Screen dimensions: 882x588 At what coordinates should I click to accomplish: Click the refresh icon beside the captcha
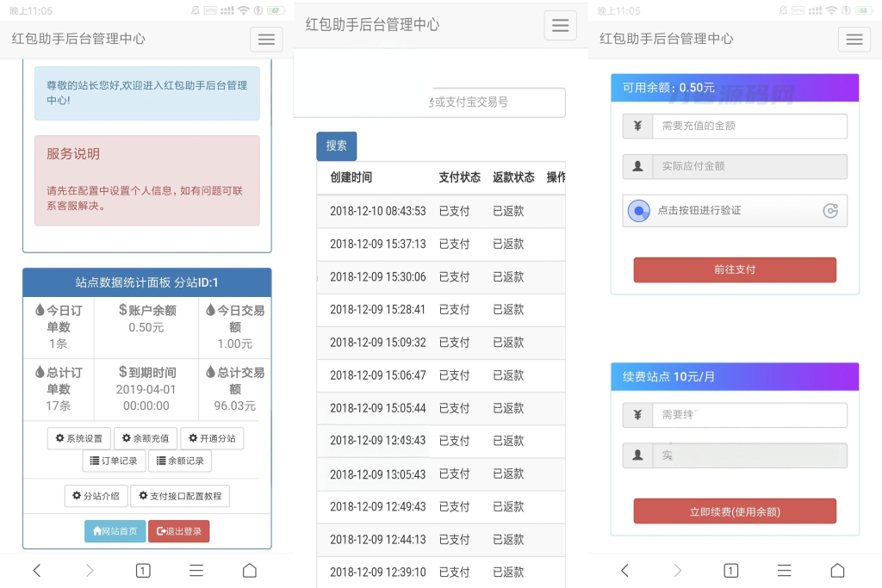point(830,209)
